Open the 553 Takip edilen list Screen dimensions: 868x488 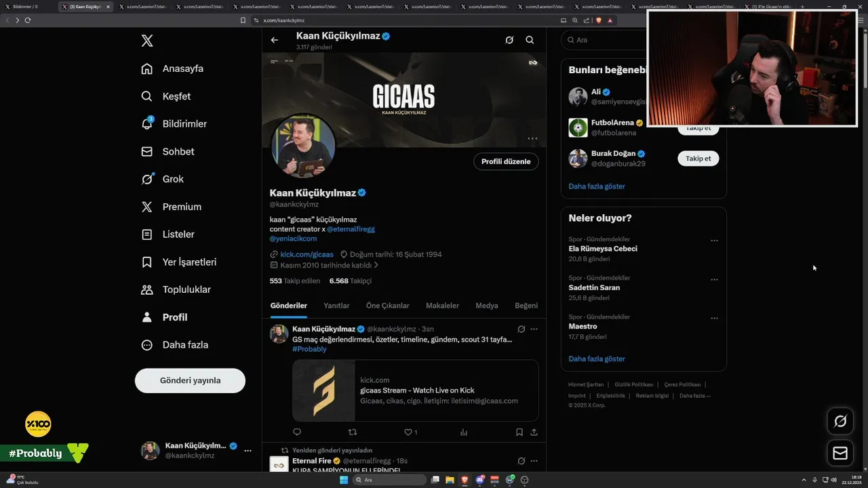(294, 281)
